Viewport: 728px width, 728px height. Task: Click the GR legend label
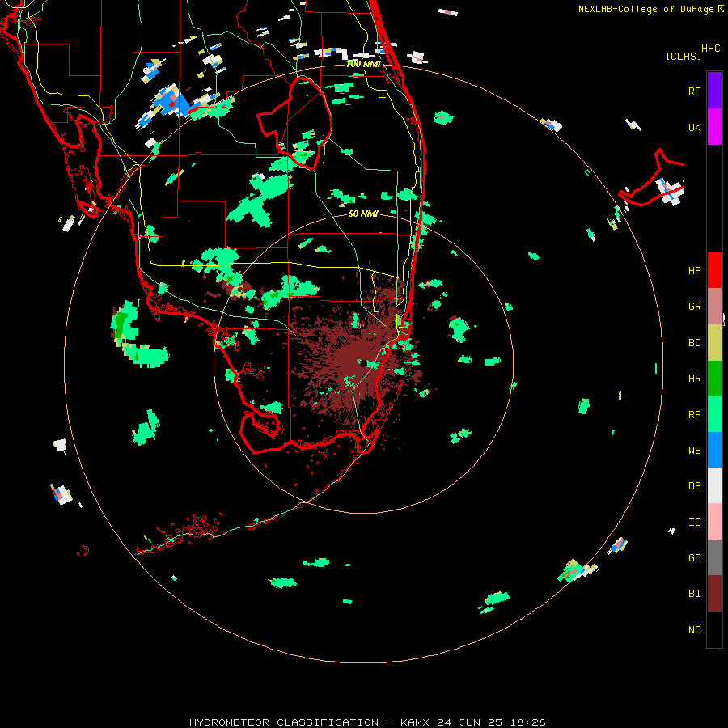coord(694,307)
